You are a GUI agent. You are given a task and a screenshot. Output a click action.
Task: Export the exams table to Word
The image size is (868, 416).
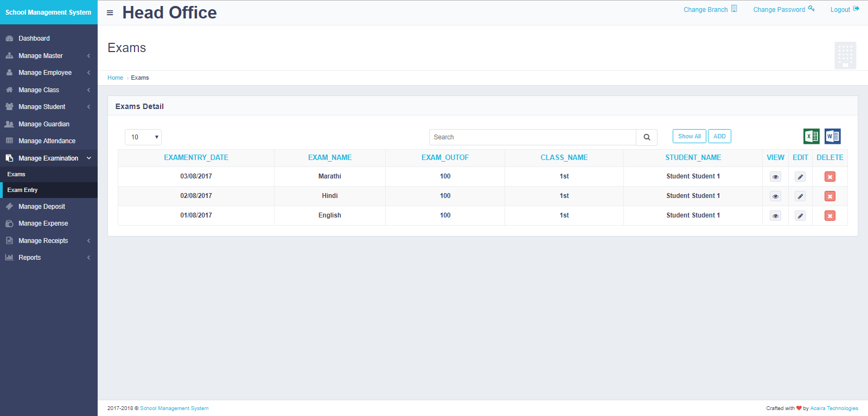tap(832, 136)
